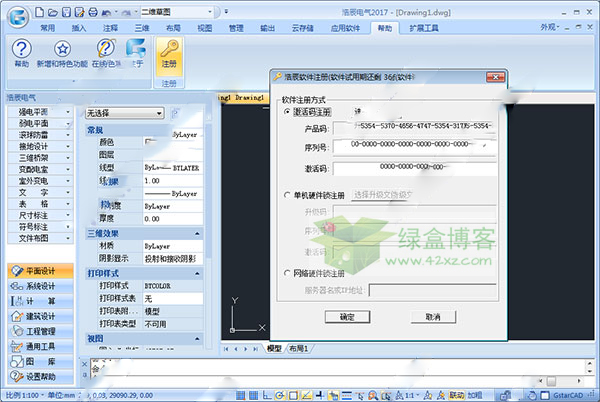This screenshot has width=600, height=402.
Task: Collapse the 三维效果 properties section
Action: tap(197, 233)
